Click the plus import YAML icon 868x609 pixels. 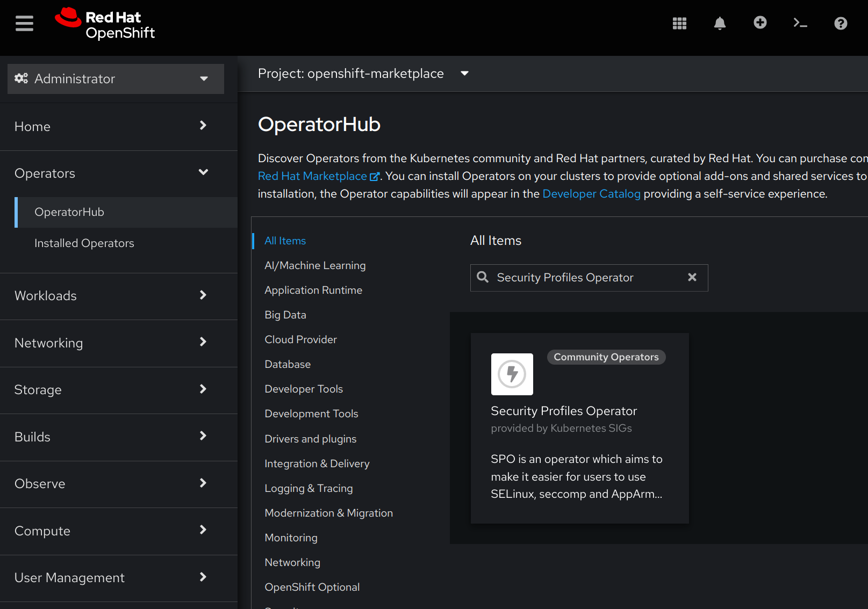760,23
